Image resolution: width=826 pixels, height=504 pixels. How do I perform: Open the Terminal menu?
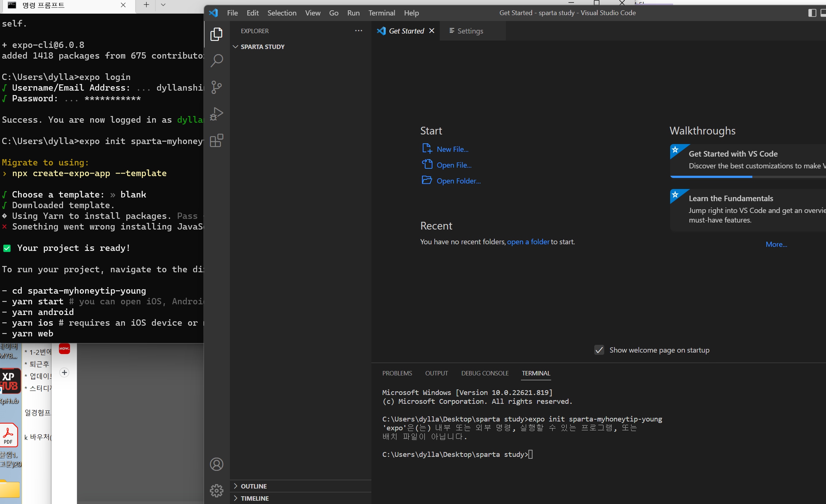[382, 13]
